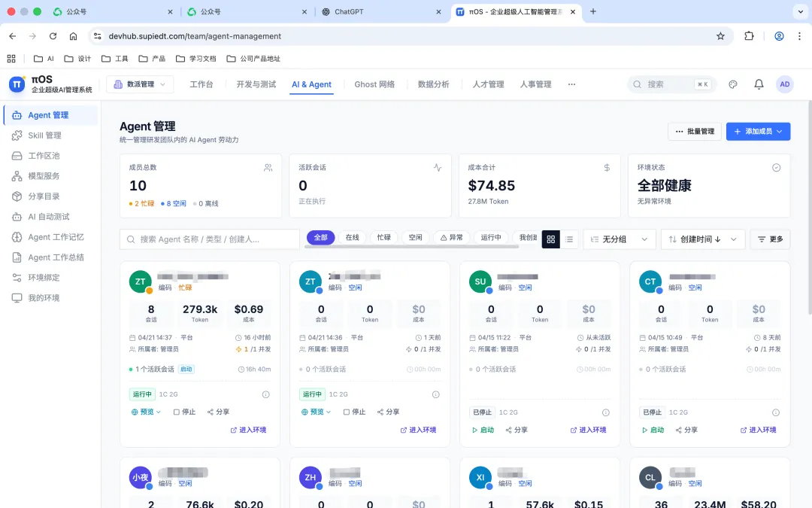This screenshot has height=508, width=812.
Task: Click the 环境绑定 sidebar icon
Action: click(x=17, y=277)
